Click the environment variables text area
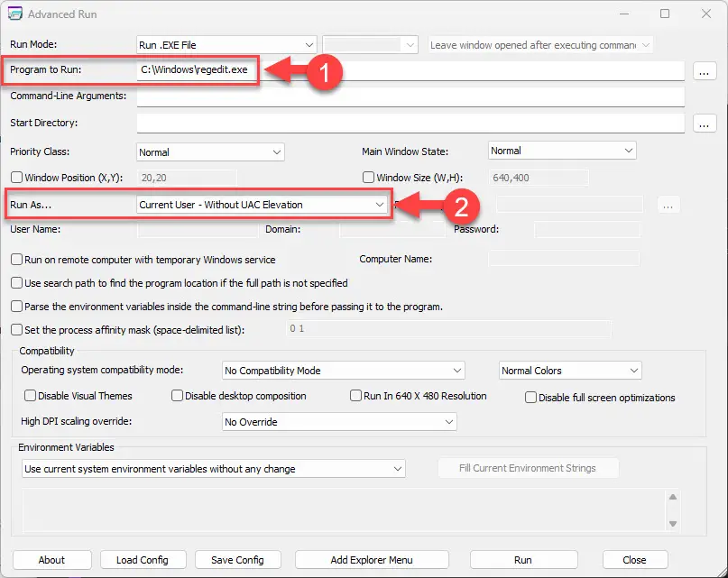The height and width of the screenshot is (578, 728). pos(344,509)
